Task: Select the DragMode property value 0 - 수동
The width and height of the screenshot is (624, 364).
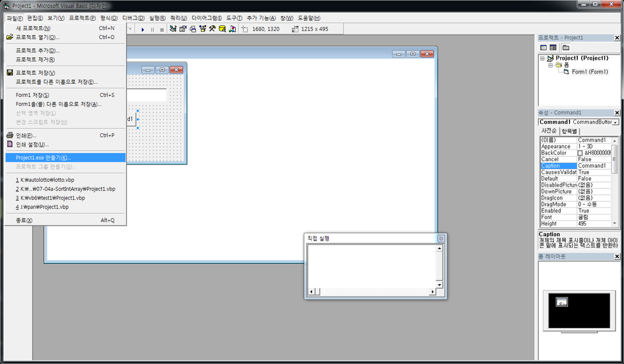Action: (593, 204)
